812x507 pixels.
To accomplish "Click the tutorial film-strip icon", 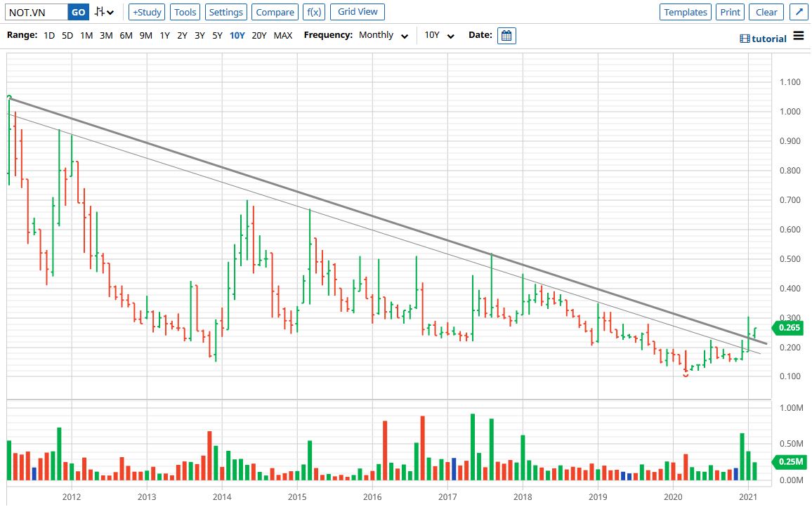I will click(745, 39).
